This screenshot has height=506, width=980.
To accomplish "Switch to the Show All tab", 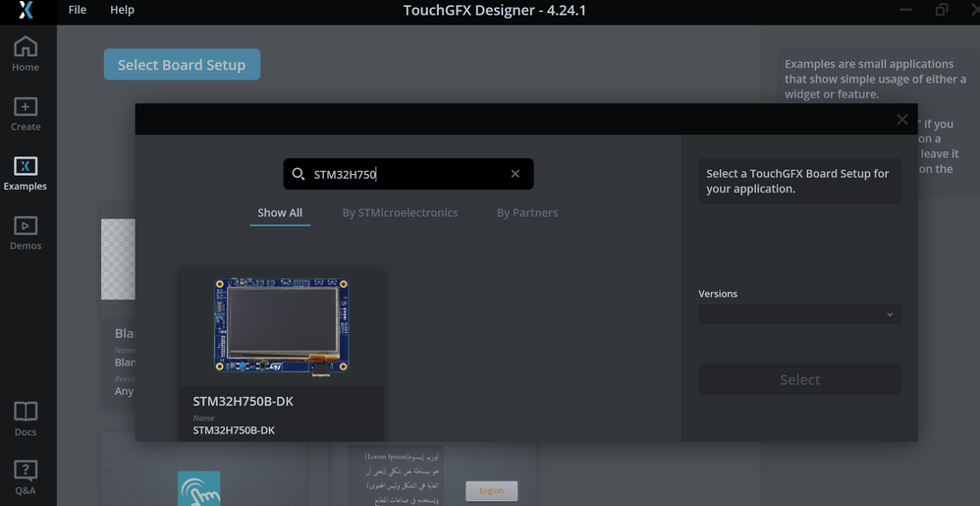I will tap(280, 212).
